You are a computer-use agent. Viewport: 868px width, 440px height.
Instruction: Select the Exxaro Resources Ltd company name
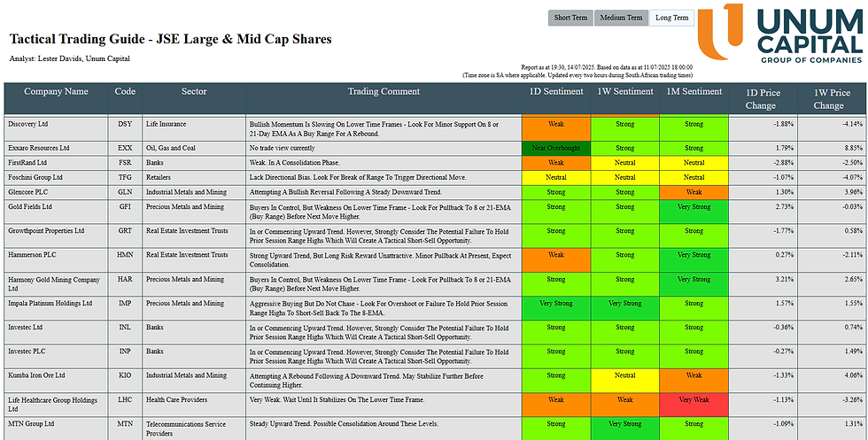38,149
